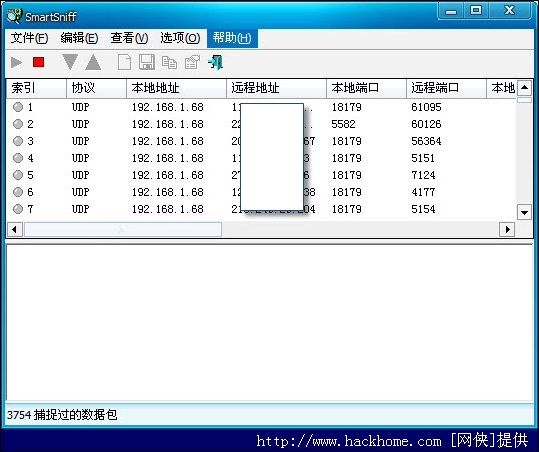Screen dimensions: 539x452
Task: Sort by the 远程地址 column header
Action: pyautogui.click(x=276, y=88)
